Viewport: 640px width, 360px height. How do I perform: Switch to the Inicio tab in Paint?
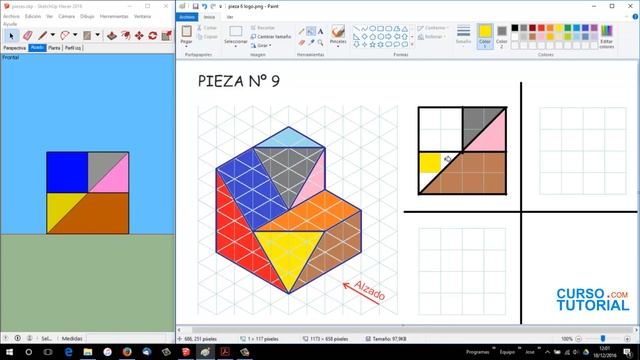(209, 17)
